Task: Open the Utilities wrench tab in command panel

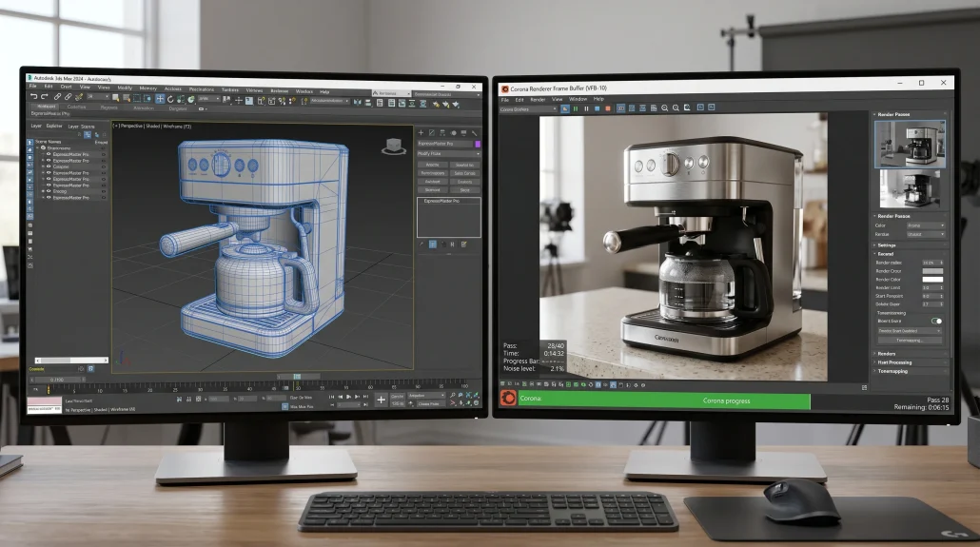Action: [x=475, y=133]
